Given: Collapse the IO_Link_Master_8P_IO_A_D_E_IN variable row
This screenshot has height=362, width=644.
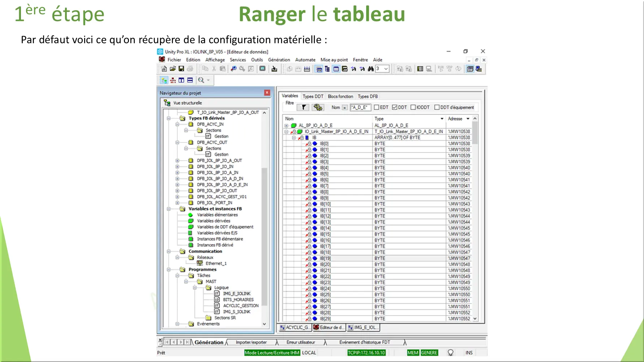Looking at the screenshot, I should coord(286,132).
